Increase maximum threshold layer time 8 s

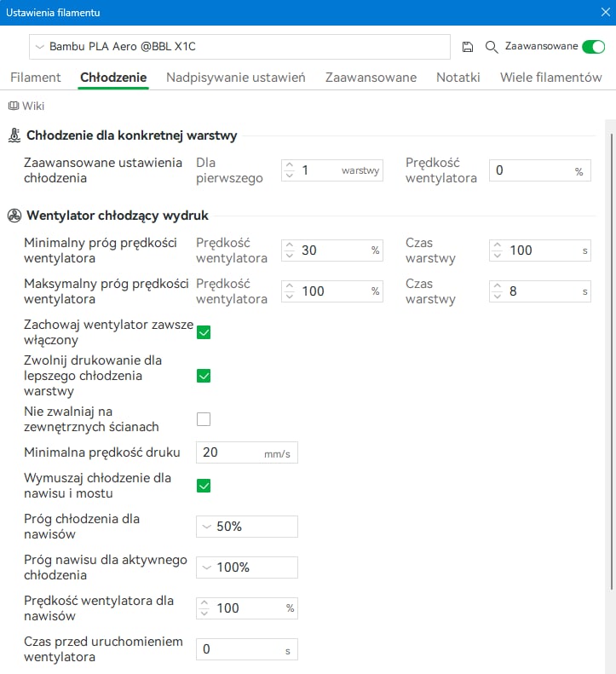(498, 286)
